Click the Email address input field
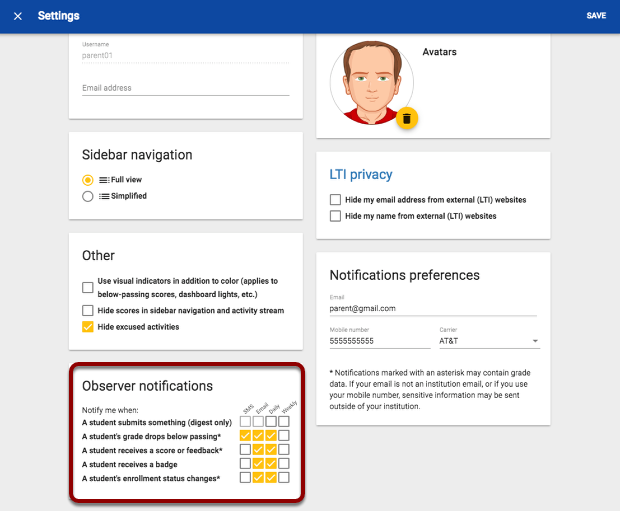620x511 pixels. (x=185, y=88)
